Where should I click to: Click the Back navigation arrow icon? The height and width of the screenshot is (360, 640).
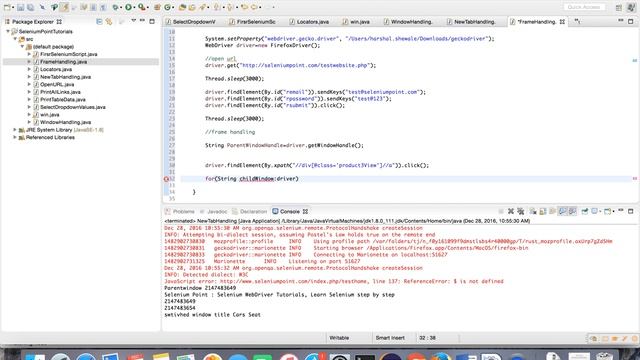[244, 7]
